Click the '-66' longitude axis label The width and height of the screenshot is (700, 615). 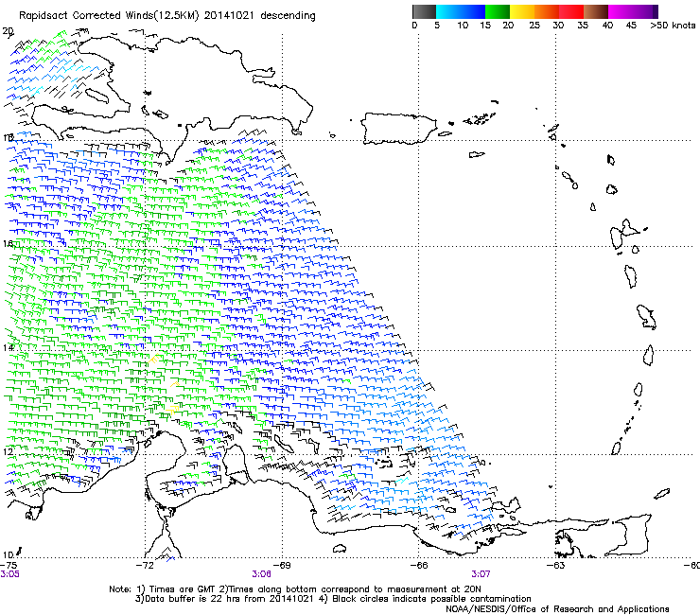(x=419, y=566)
